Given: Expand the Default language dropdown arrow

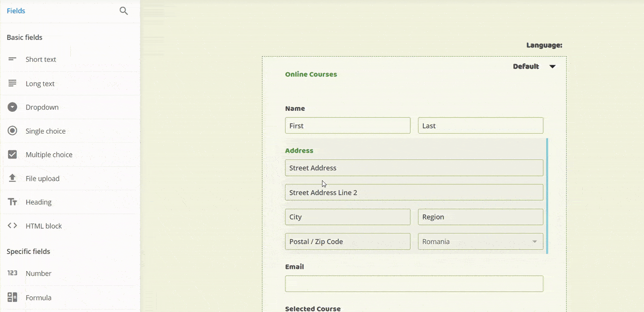Looking at the screenshot, I should [552, 67].
